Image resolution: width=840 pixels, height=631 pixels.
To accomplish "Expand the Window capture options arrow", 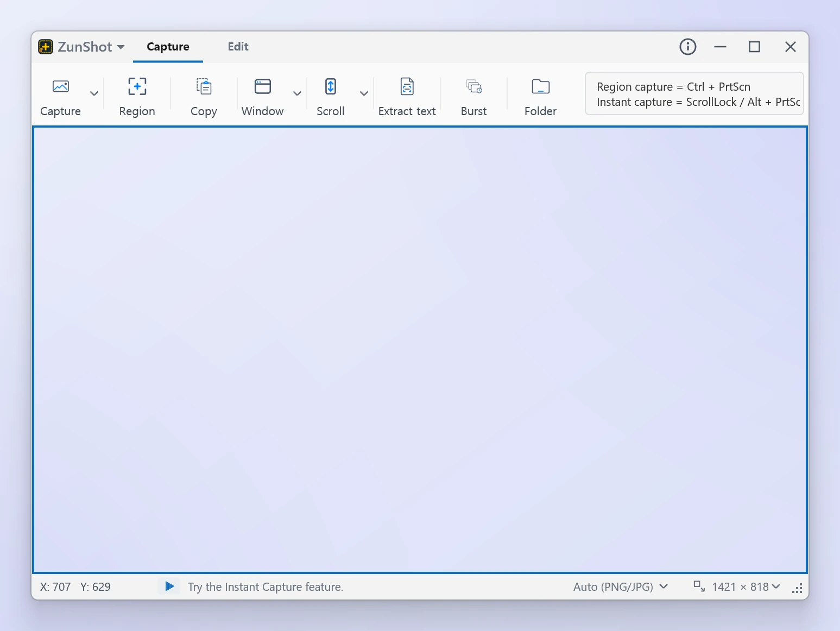I will point(297,93).
